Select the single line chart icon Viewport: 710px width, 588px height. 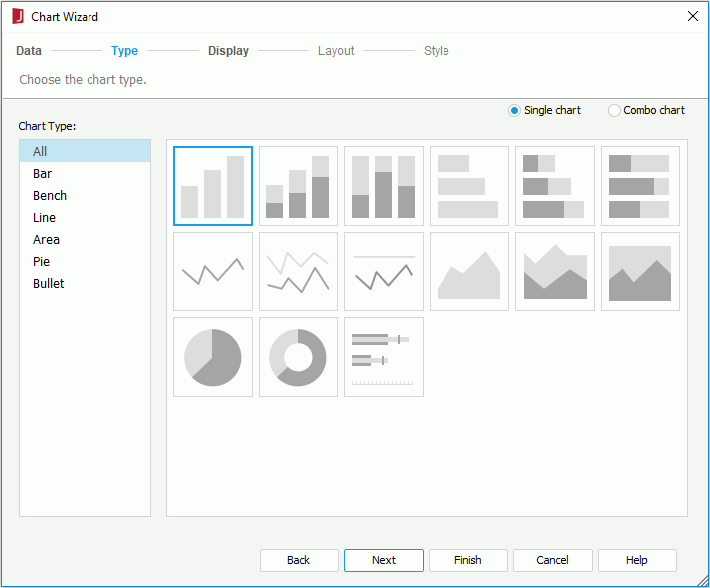[x=213, y=272]
